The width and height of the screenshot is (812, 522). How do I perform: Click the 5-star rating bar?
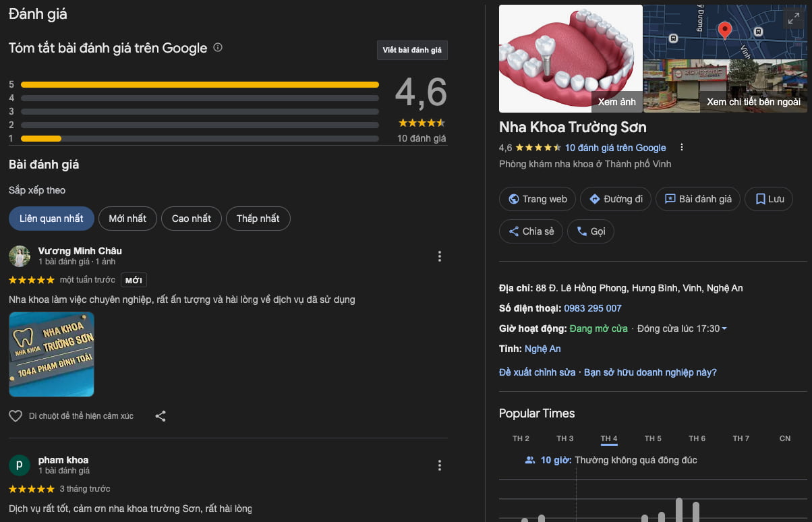click(200, 84)
